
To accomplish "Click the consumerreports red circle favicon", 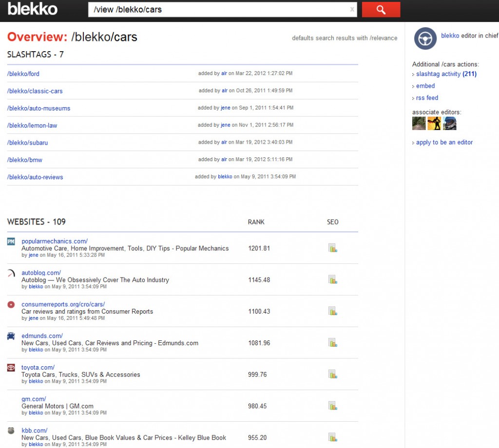I will point(11,305).
